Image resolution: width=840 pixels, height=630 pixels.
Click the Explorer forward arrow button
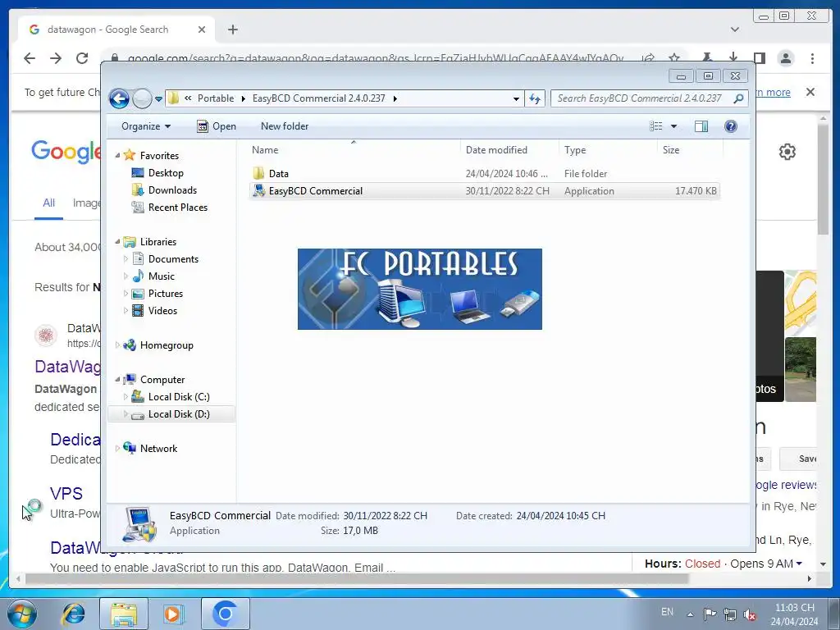click(x=141, y=98)
